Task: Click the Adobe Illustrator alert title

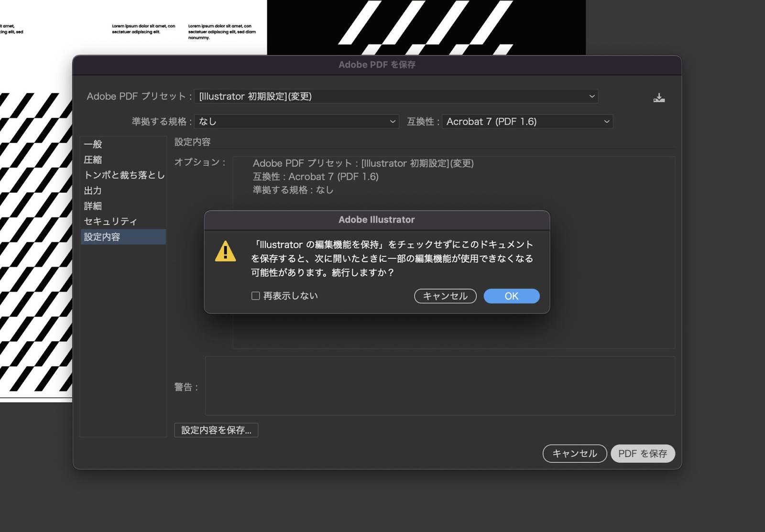Action: pyautogui.click(x=377, y=220)
